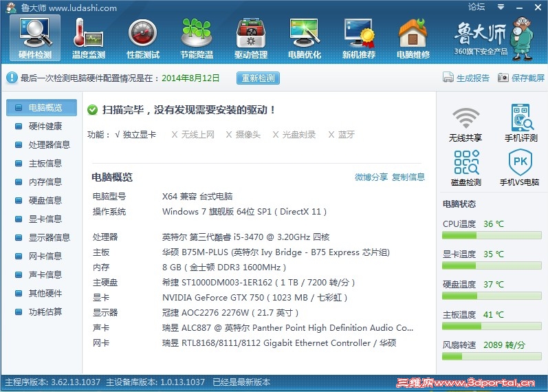Viewport: 548px width, 392px height.
Task: Click the CPU温度 progress bar
Action: [x=492, y=236]
